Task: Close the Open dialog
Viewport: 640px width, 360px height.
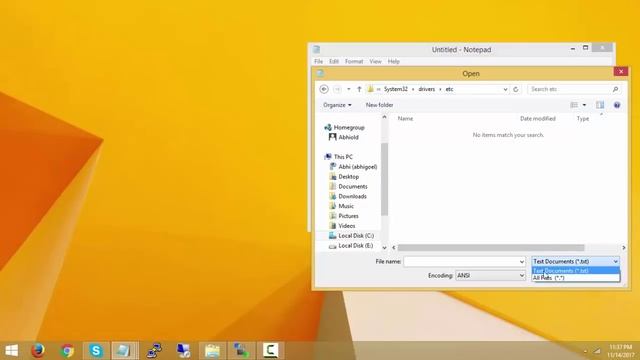Action: pos(621,71)
